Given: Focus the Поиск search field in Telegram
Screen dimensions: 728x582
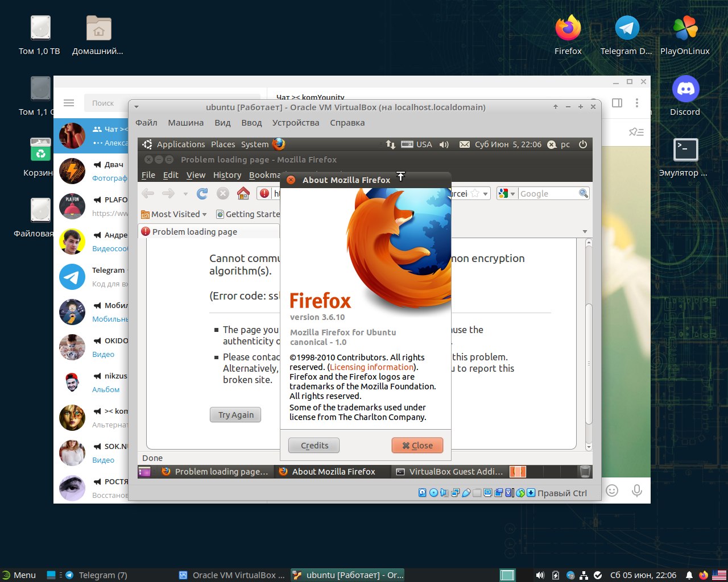Looking at the screenshot, I should (172, 103).
